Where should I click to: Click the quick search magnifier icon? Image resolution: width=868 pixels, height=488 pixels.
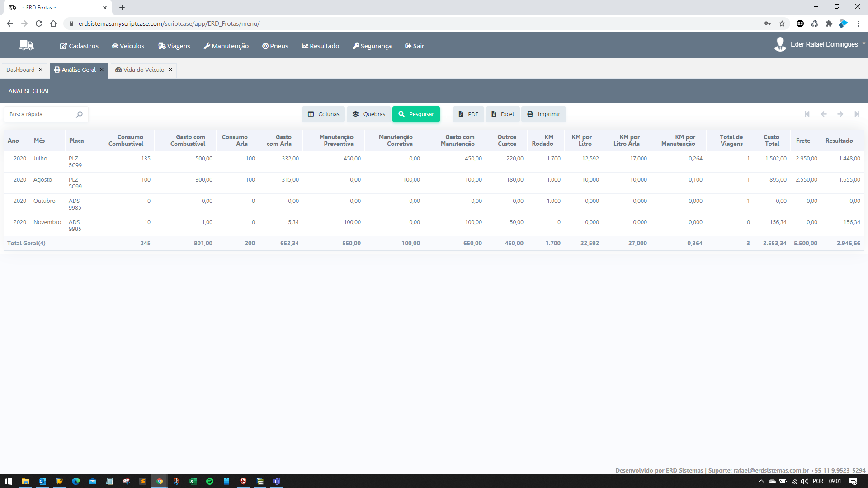point(80,114)
